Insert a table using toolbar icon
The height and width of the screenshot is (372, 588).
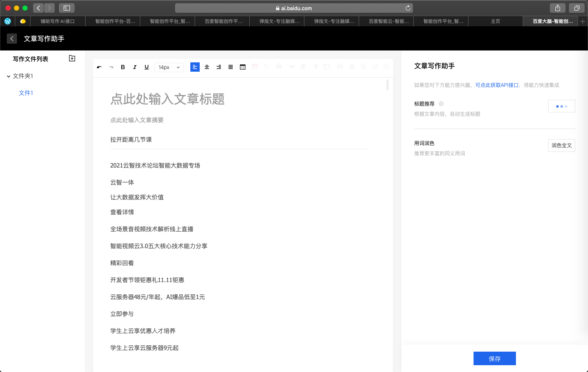[x=242, y=67]
